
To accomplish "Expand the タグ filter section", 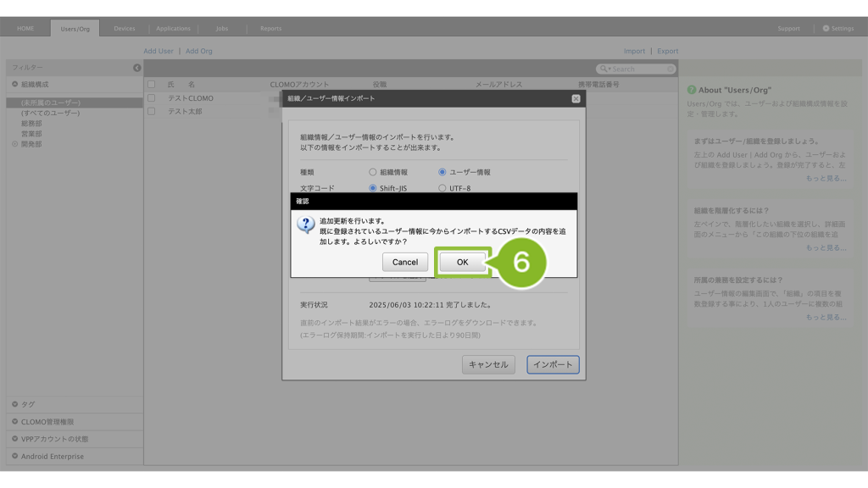I will [x=14, y=404].
